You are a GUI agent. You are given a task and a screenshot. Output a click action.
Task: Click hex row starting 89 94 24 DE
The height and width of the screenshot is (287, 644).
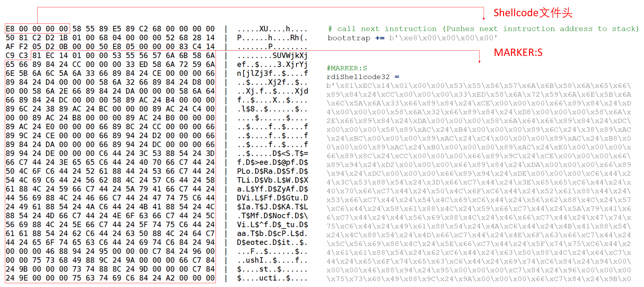[110, 153]
